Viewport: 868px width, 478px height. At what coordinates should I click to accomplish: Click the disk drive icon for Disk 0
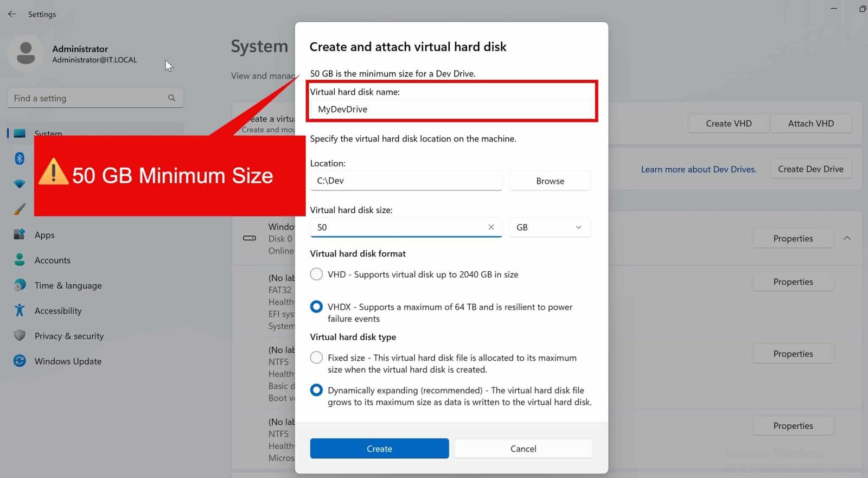(250, 238)
